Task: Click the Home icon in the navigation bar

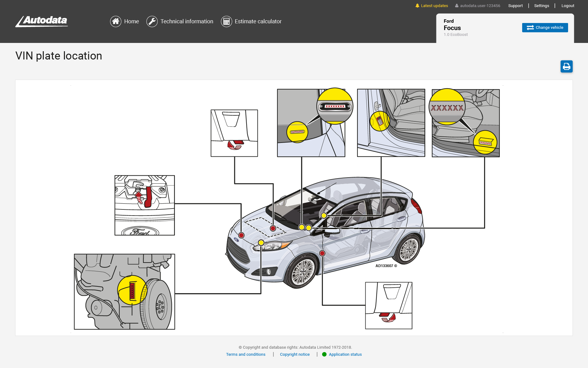Action: (115, 21)
